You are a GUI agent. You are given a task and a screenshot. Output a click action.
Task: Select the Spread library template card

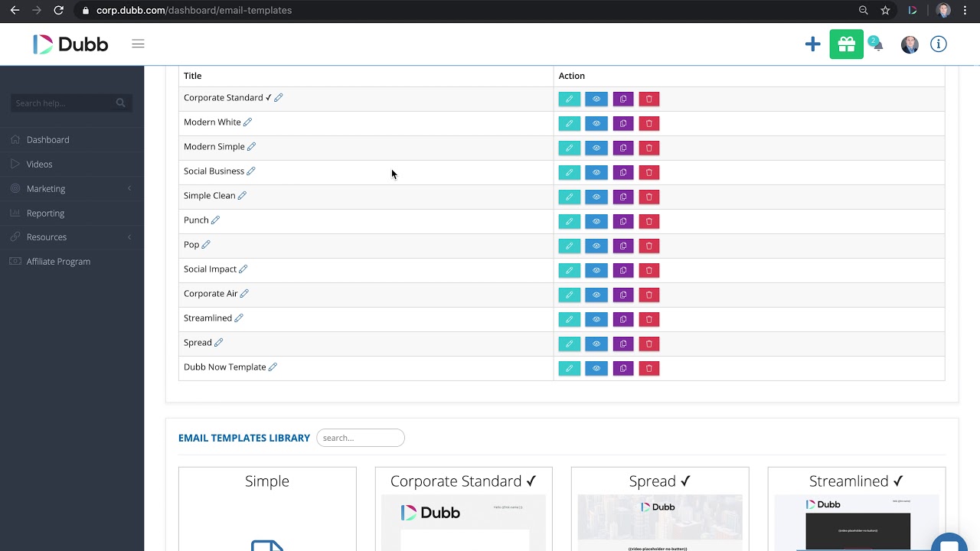660,509
